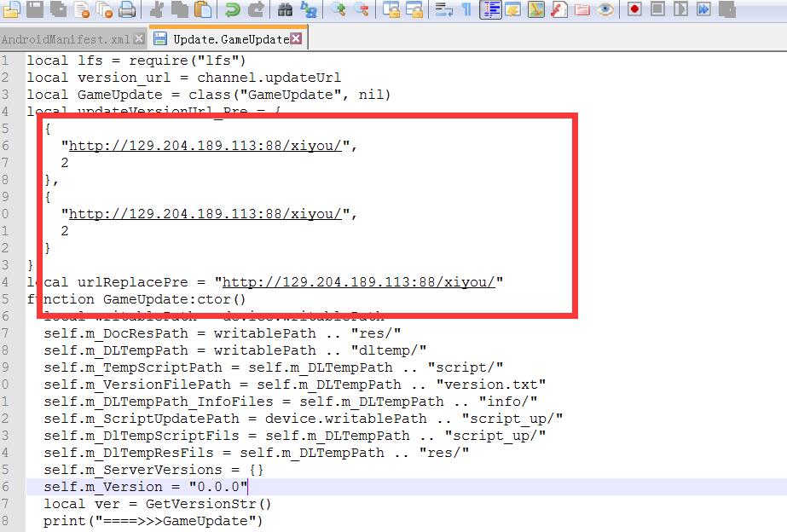Screen dimensions: 787x532
Task: Close the Update.GameUpdate tab
Action: pos(296,39)
